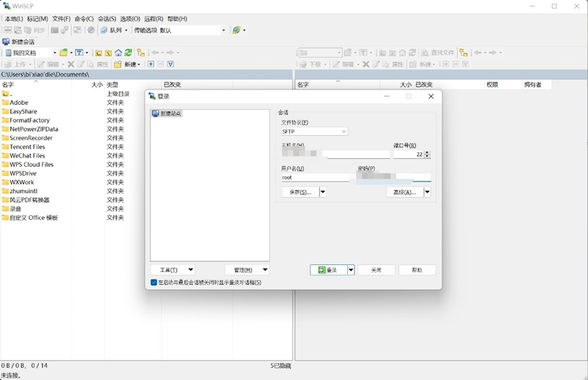
Task: Click the 5已隐藏 status bar entry
Action: (281, 366)
